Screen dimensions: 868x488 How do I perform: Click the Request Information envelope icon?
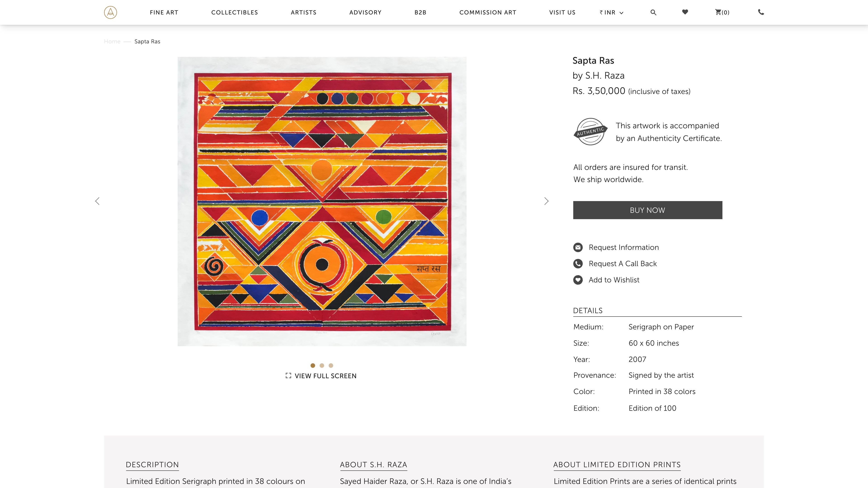578,248
